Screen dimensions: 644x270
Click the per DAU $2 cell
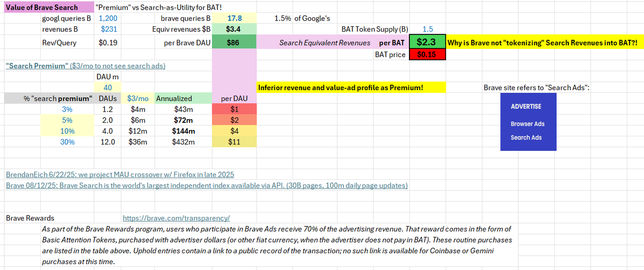click(x=235, y=120)
